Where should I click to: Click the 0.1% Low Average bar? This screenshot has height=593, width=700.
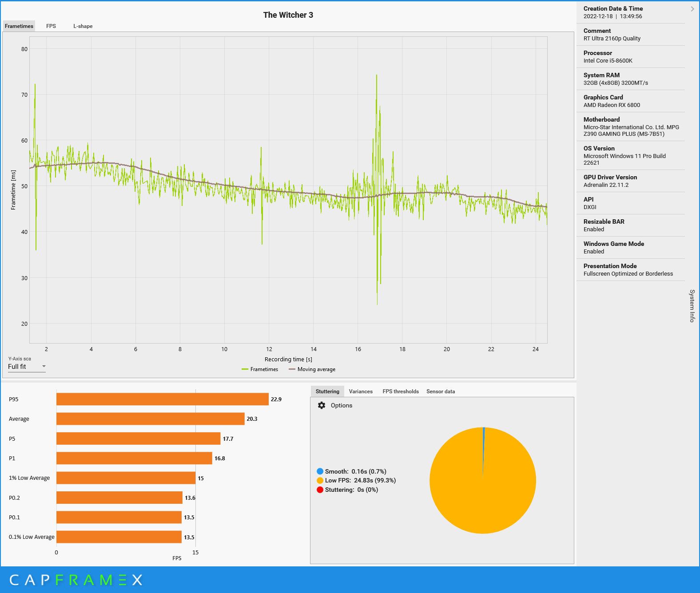click(x=119, y=537)
